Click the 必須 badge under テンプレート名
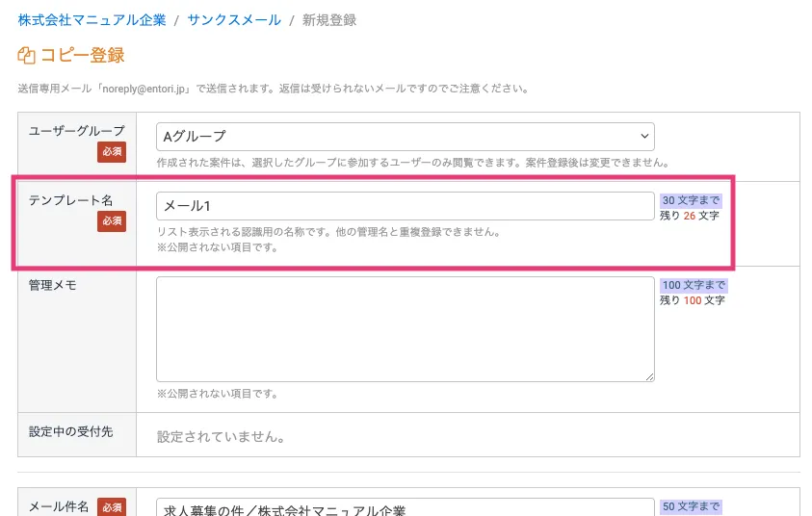This screenshot has height=516, width=812. point(111,221)
